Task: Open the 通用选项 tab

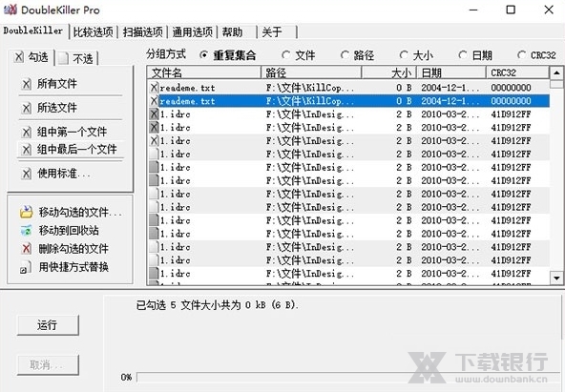Action: coord(193,32)
